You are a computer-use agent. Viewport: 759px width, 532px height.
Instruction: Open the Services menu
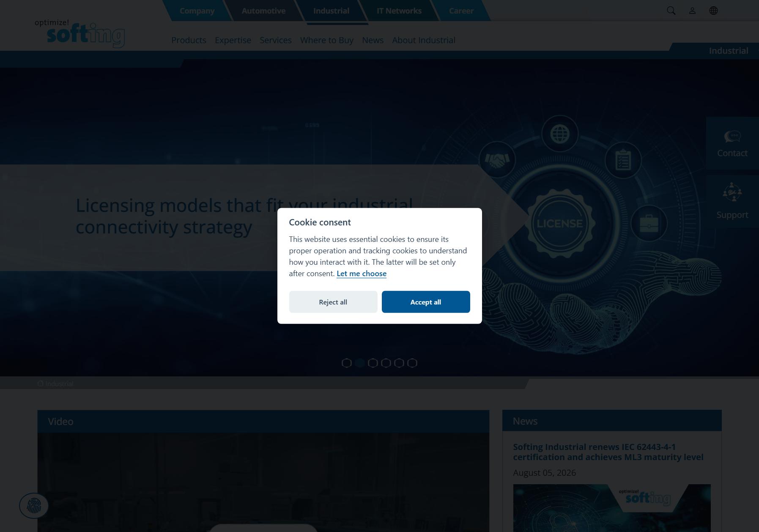point(276,40)
